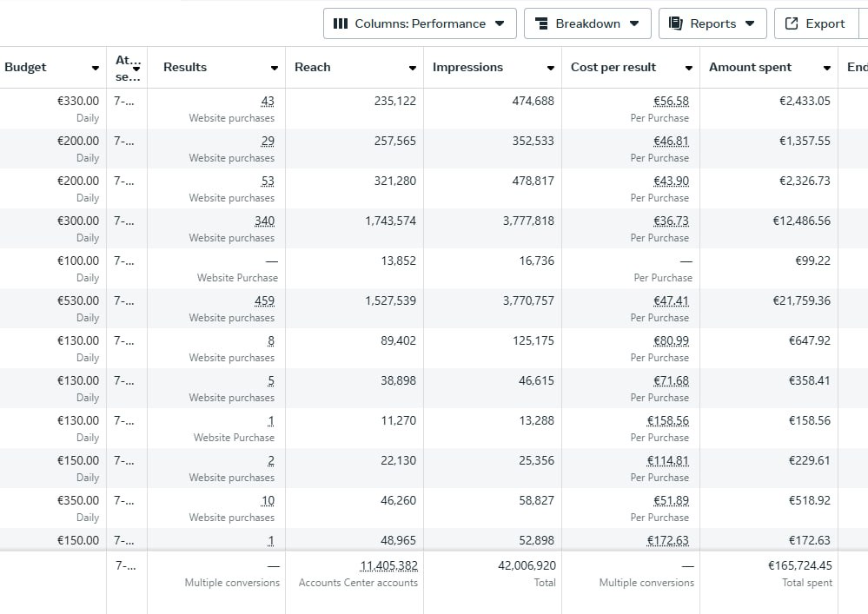Open Impressions column header menu arrow

tap(551, 68)
